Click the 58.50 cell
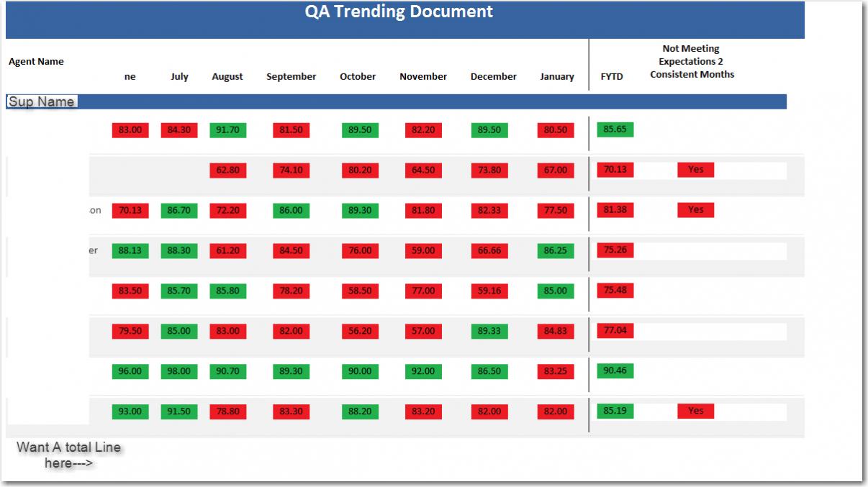 click(x=360, y=291)
